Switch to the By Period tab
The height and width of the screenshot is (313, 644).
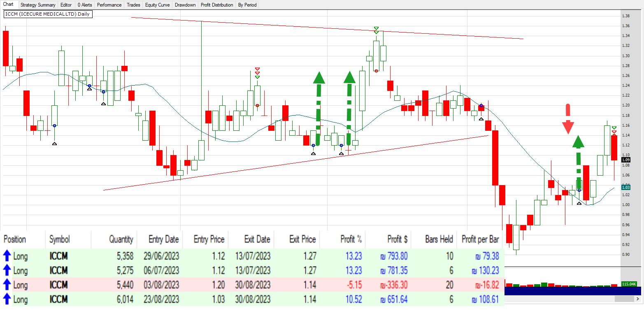247,5
